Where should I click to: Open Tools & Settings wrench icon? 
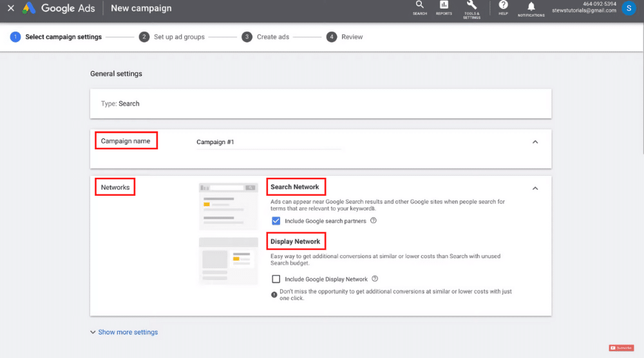pos(471,9)
